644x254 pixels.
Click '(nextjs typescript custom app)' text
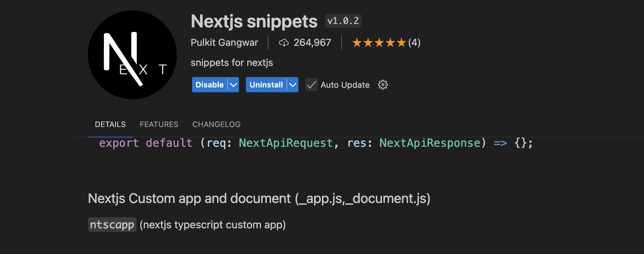tap(213, 225)
